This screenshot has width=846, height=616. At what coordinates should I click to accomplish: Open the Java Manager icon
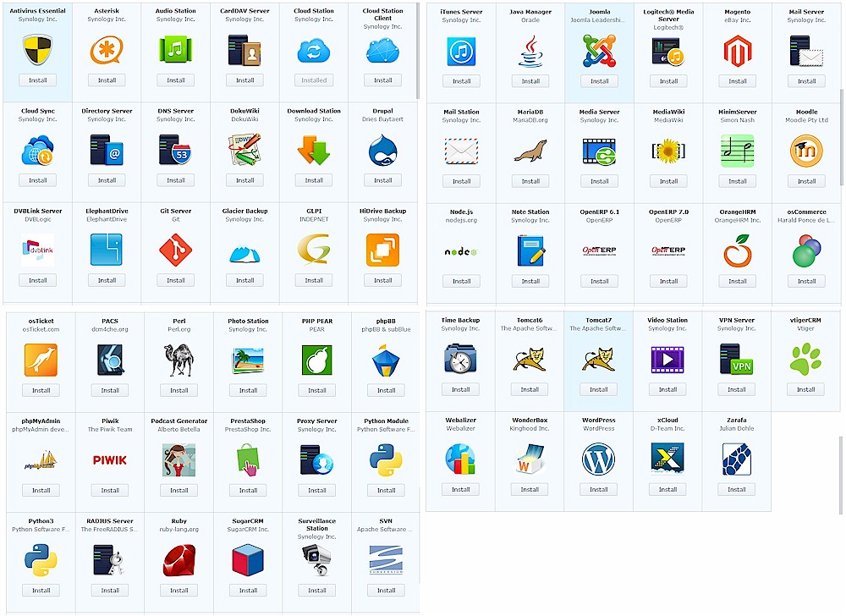(x=531, y=52)
